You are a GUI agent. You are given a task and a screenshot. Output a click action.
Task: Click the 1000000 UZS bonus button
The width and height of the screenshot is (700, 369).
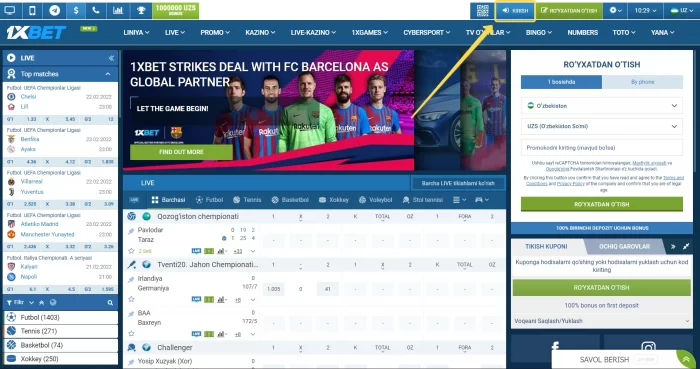pos(175,10)
